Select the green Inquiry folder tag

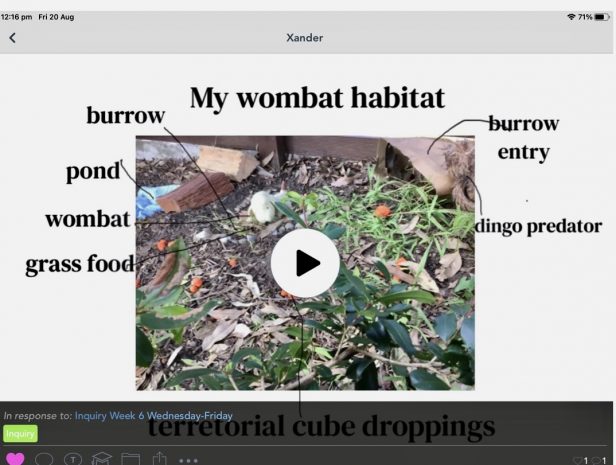(20, 434)
